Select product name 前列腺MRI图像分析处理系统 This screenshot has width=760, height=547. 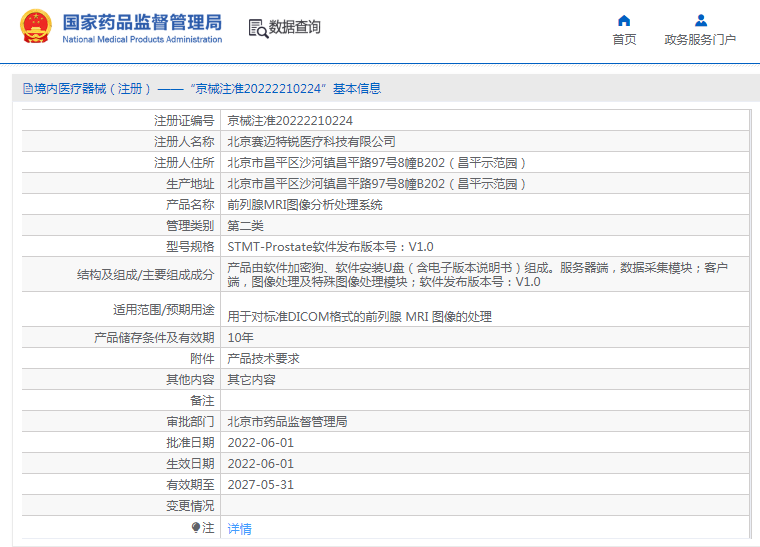[305, 205]
